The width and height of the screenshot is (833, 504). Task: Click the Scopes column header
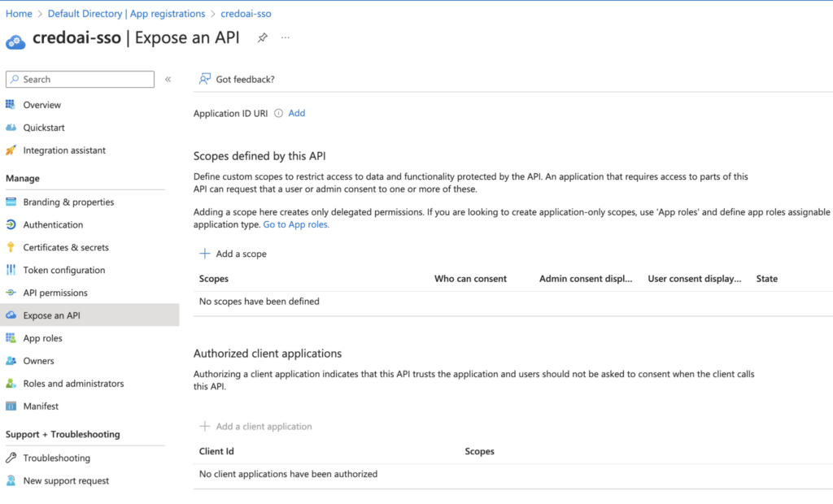click(x=214, y=278)
